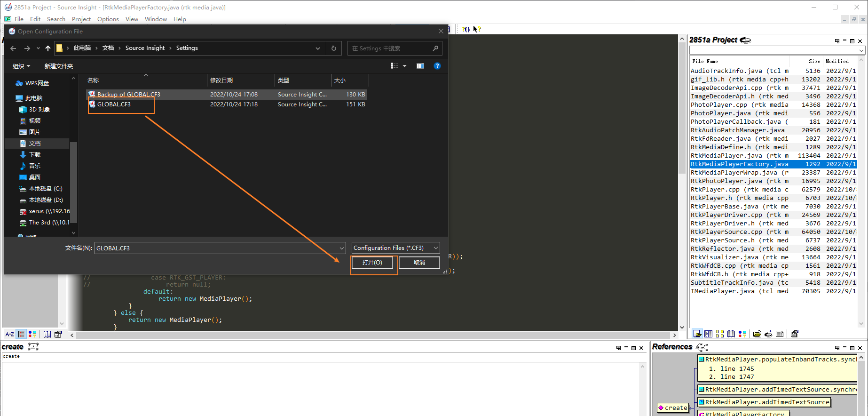The width and height of the screenshot is (868, 416).
Task: Open recent locations dropdown arrow
Action: [x=38, y=48]
